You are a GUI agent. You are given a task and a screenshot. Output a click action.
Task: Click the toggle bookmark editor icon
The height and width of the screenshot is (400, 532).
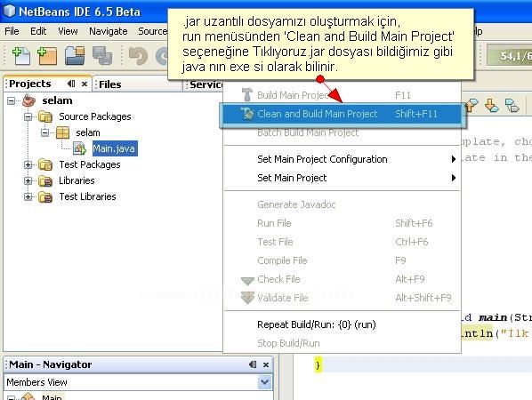512,106
